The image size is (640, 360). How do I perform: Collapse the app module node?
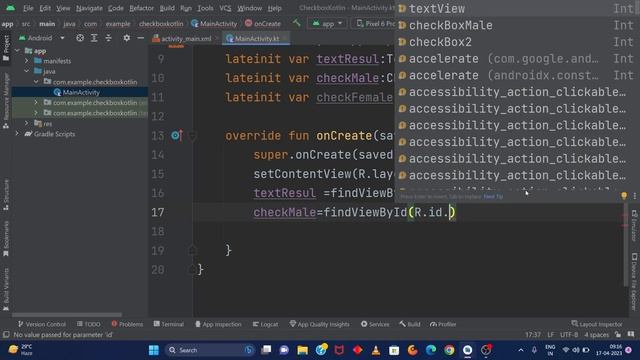click(x=17, y=51)
